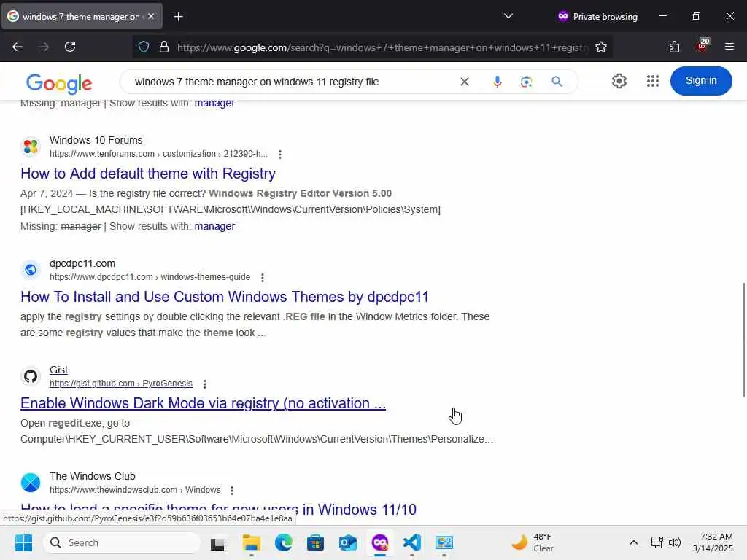Open Task View on the taskbar

coord(218,542)
